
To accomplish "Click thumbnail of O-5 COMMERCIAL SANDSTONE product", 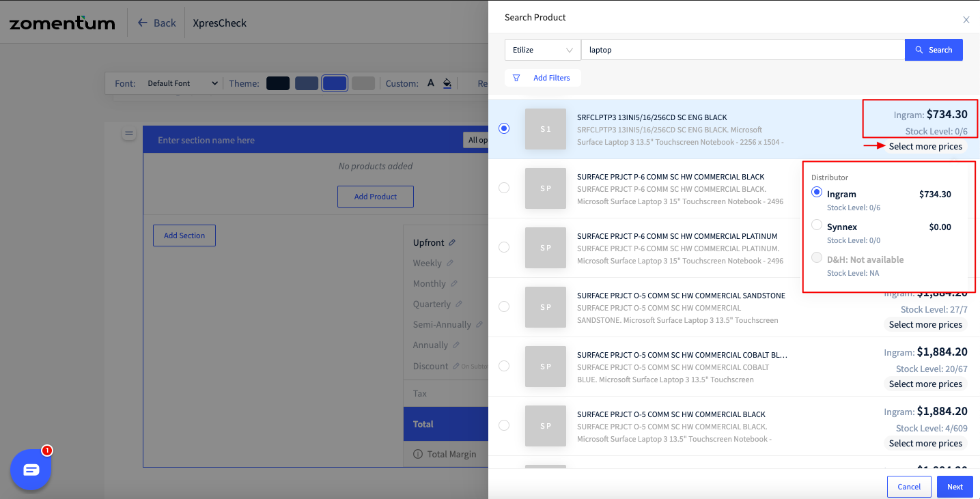I will [546, 307].
